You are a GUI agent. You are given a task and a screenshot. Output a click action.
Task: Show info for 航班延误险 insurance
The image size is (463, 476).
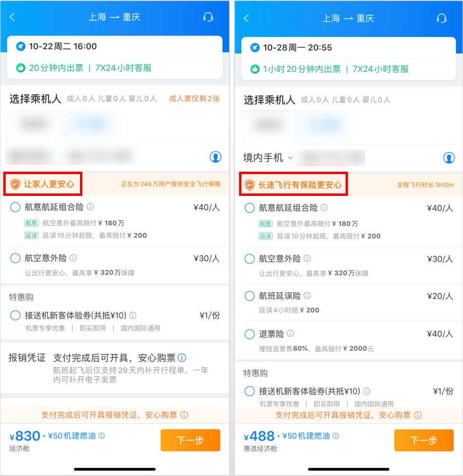pyautogui.click(x=307, y=295)
